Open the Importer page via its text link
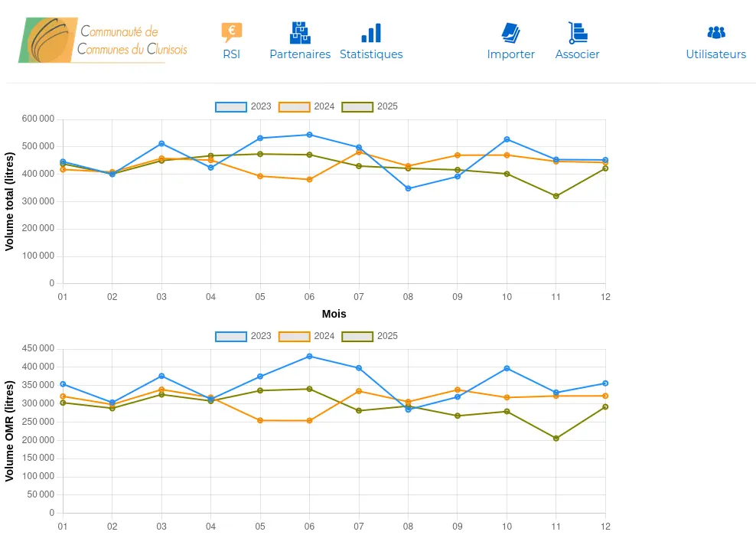 click(510, 54)
